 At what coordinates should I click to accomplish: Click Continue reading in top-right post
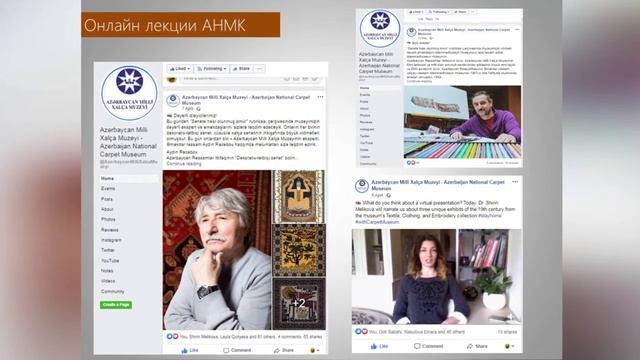pos(419,81)
